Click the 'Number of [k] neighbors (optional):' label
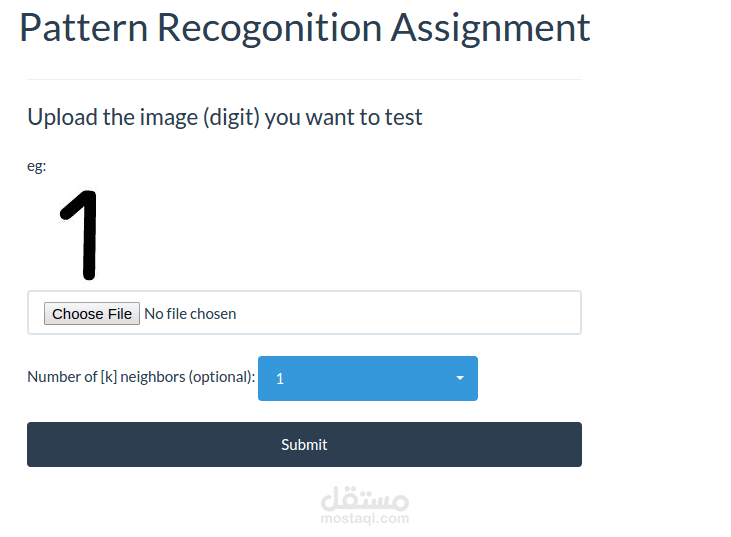This screenshot has width=731, height=537. (x=141, y=377)
